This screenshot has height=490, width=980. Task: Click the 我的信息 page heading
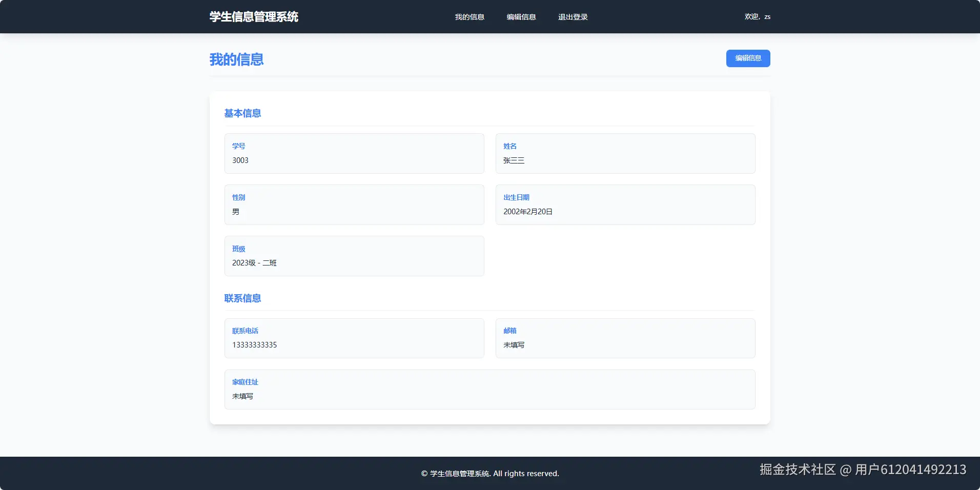click(236, 60)
